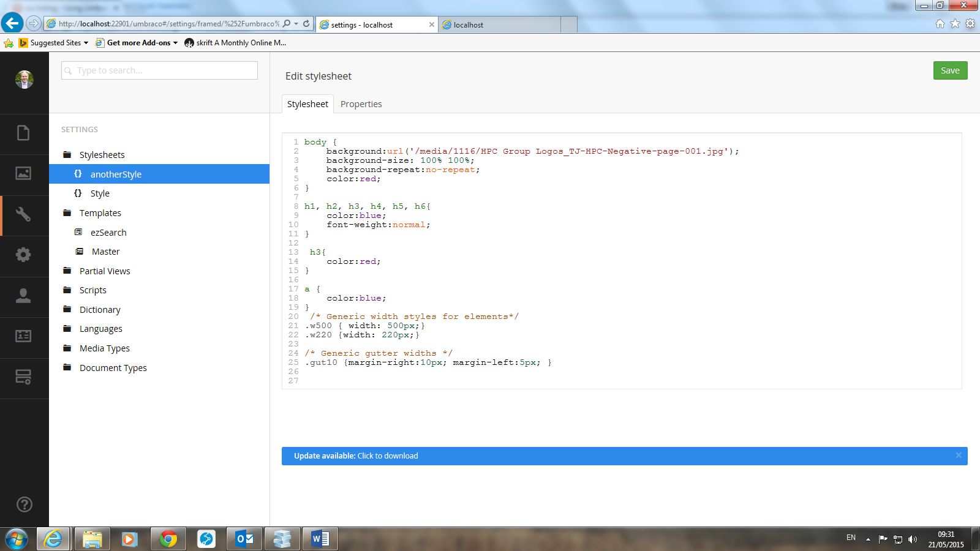This screenshot has height=551, width=980.
Task: Click the Scripts folder icon
Action: tap(67, 290)
